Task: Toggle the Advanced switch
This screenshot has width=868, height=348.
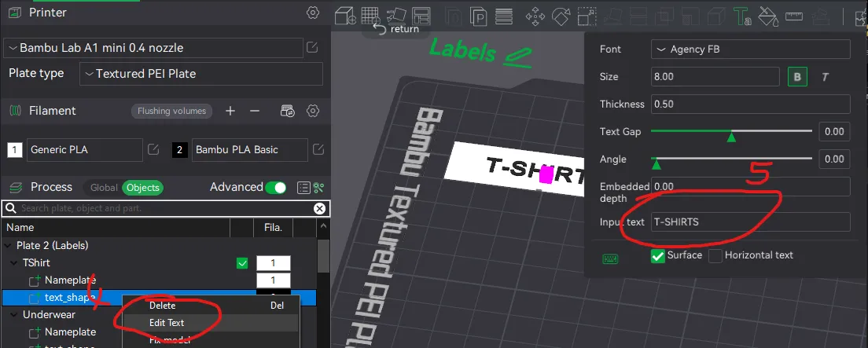Action: click(276, 188)
